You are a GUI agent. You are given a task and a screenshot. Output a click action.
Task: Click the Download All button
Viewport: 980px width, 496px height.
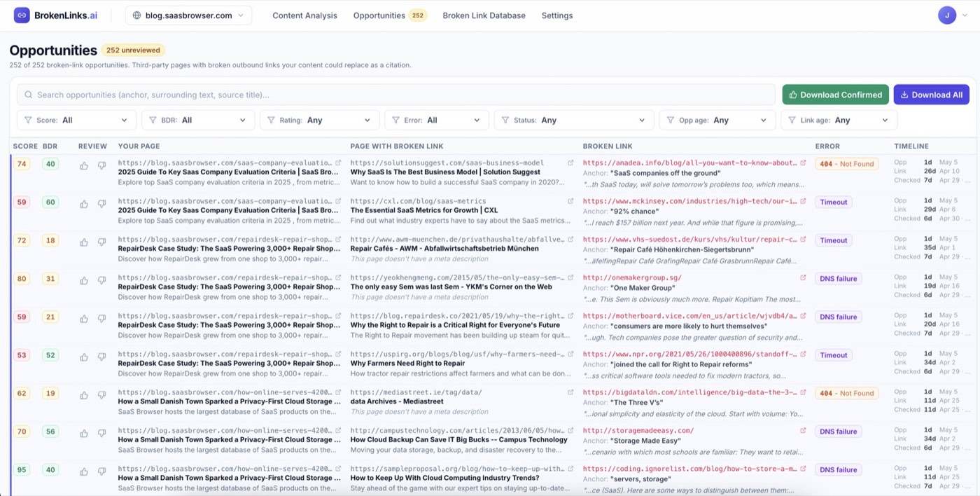931,95
